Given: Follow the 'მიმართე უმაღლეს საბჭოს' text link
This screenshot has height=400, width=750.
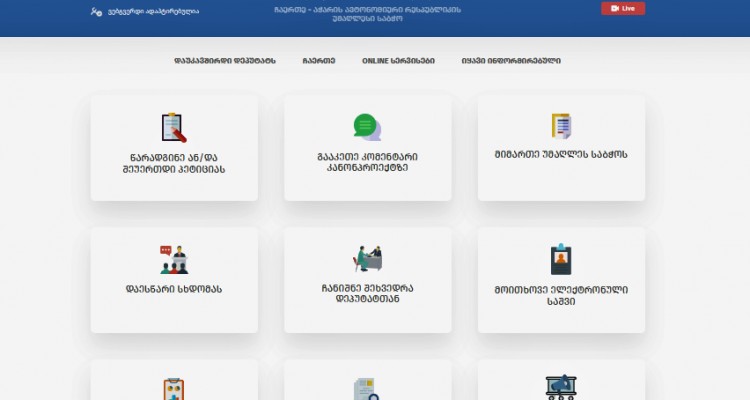Looking at the screenshot, I should 561,157.
